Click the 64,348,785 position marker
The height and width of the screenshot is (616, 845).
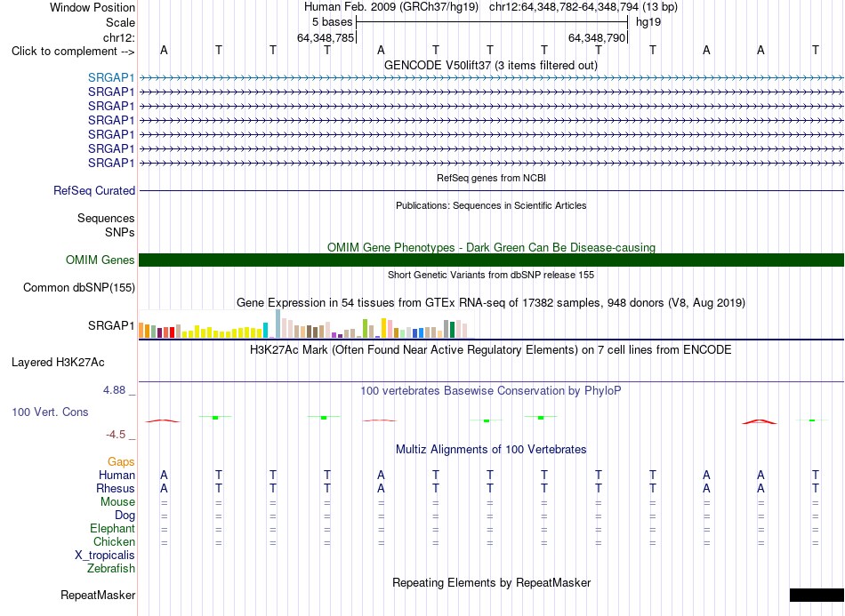pos(326,37)
